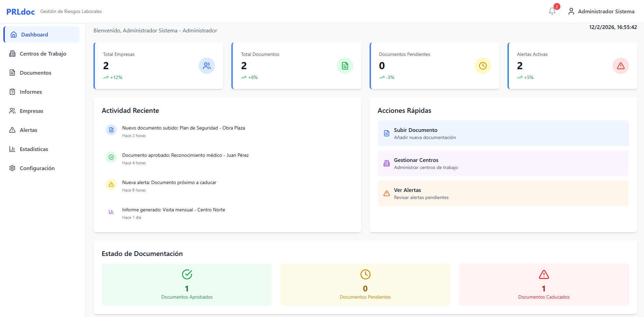Click the green Total Documentos file icon
The width and height of the screenshot is (644, 317).
(x=345, y=66)
